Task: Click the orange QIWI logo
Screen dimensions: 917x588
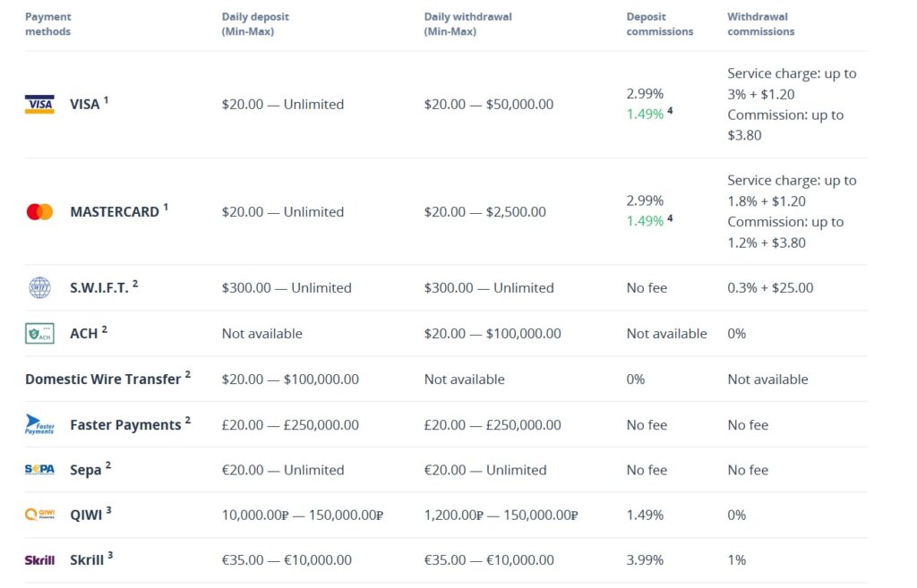Action: click(39, 515)
